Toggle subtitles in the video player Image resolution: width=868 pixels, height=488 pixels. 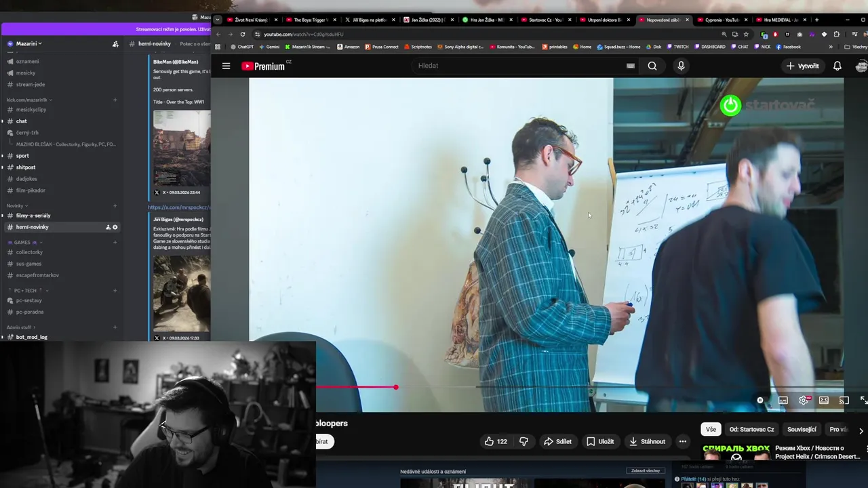pos(783,401)
